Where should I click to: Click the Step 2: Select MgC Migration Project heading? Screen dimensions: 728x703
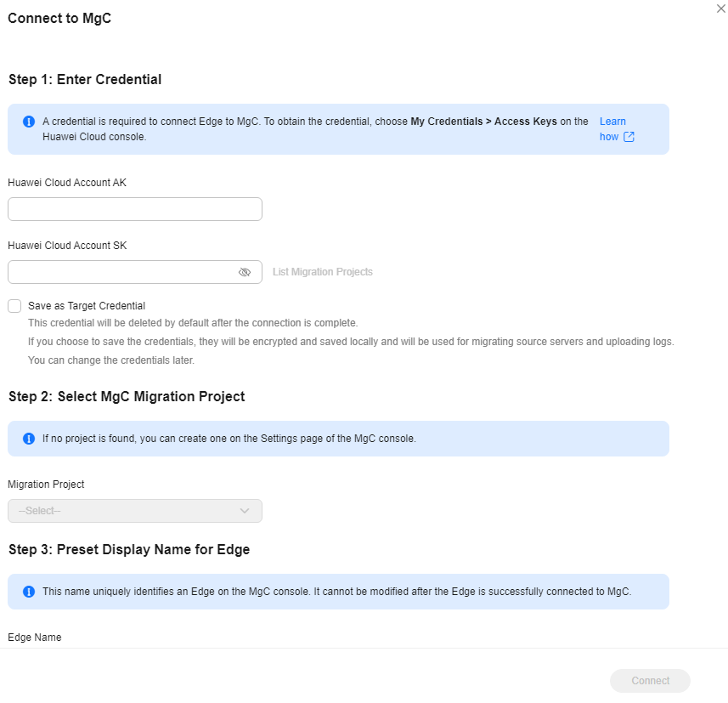point(127,396)
